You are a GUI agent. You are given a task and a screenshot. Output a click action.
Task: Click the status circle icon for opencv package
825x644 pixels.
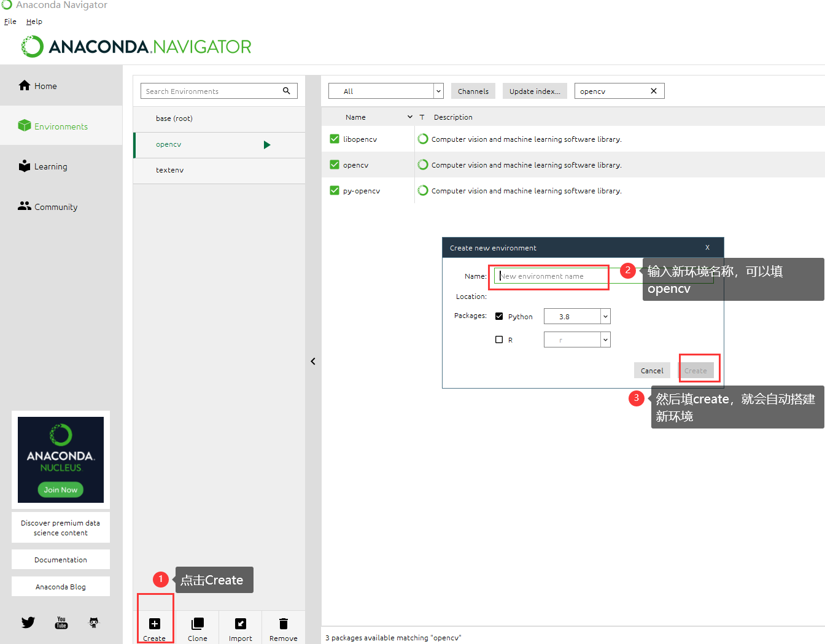tap(423, 165)
